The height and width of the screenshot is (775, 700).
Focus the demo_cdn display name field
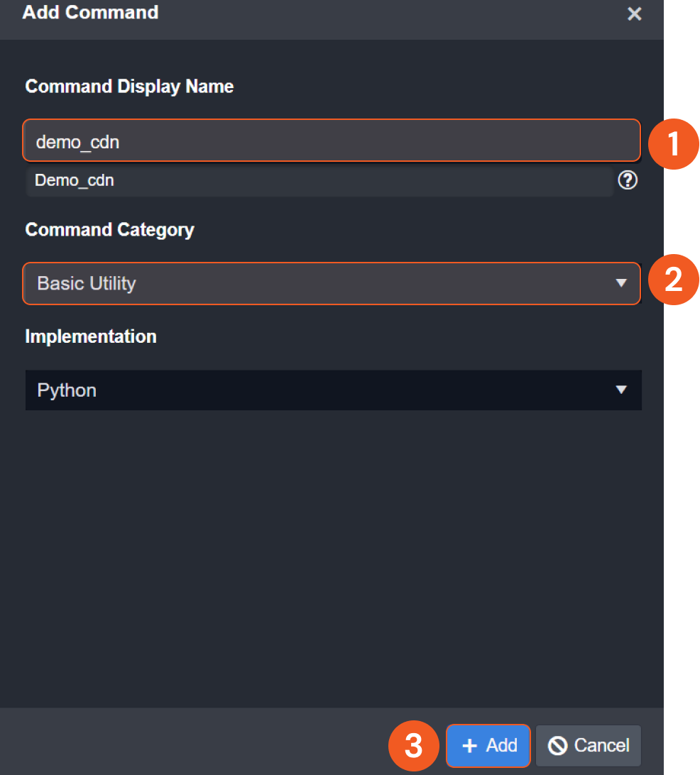click(331, 141)
